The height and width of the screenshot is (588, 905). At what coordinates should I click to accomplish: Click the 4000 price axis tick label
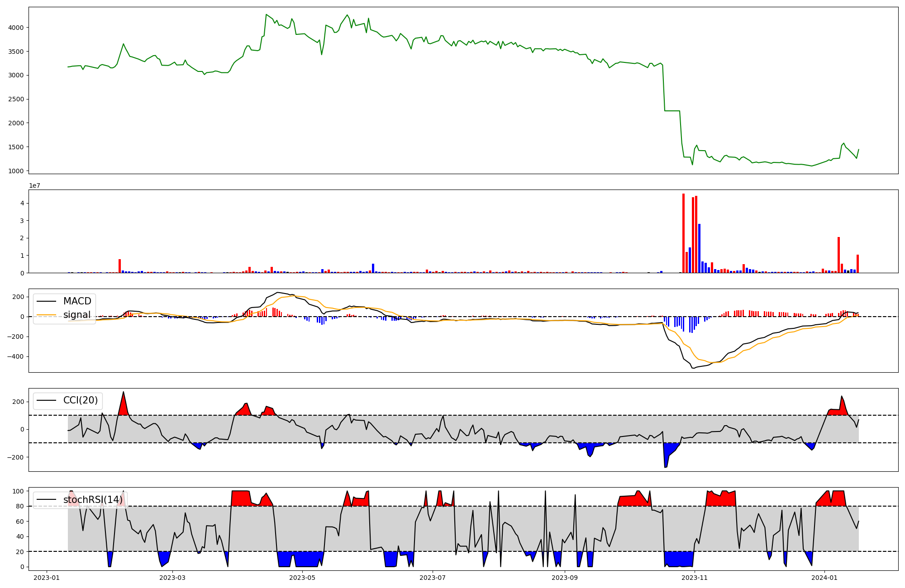[x=16, y=28]
